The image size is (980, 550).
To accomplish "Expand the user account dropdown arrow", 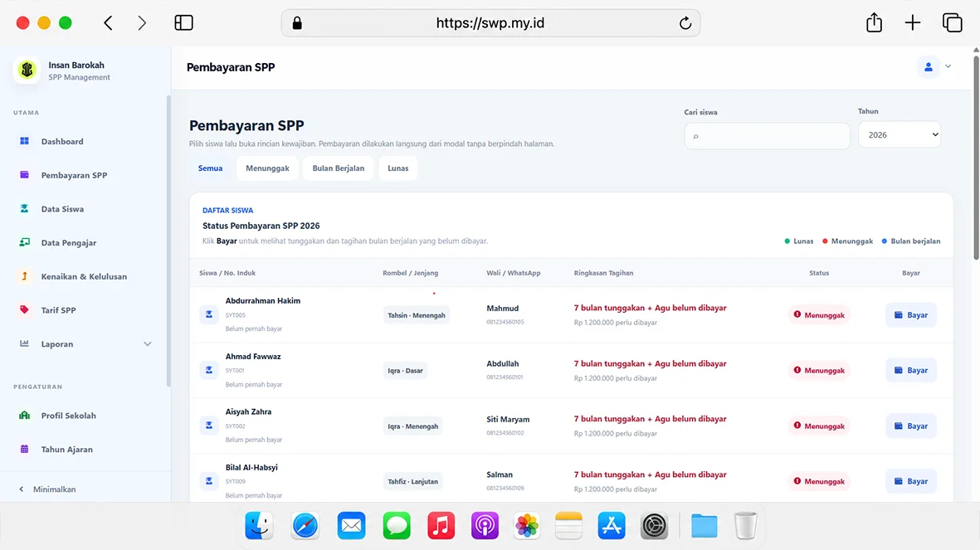I will click(x=948, y=66).
